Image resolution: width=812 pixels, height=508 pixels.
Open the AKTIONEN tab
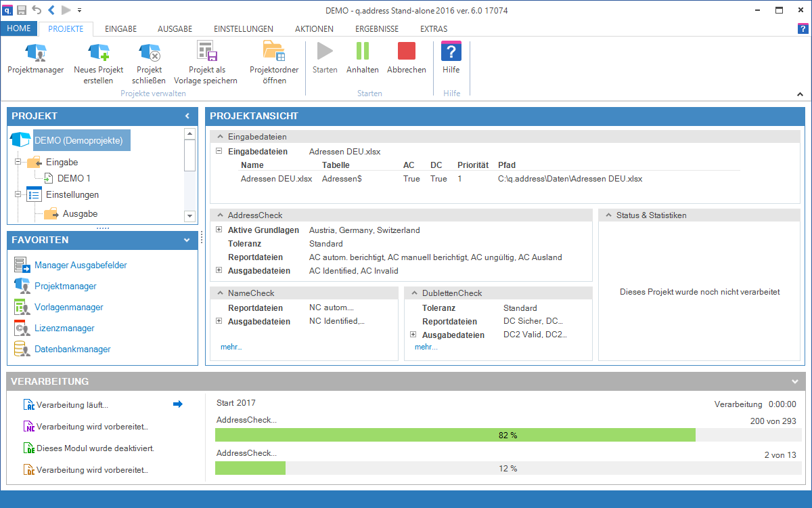point(315,29)
